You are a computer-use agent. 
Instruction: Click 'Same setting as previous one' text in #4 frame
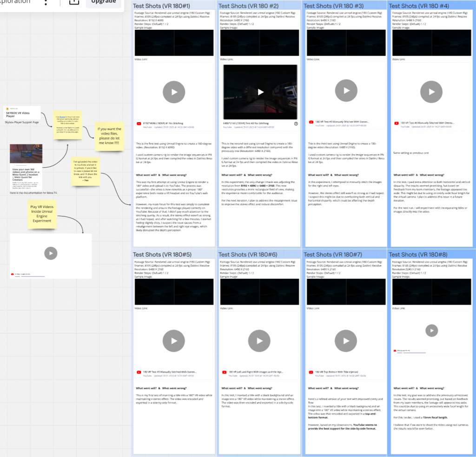pos(411,153)
